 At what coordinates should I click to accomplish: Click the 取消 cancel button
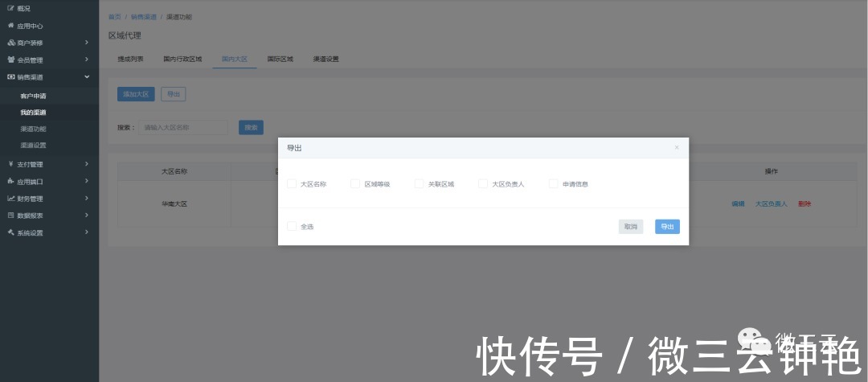631,227
